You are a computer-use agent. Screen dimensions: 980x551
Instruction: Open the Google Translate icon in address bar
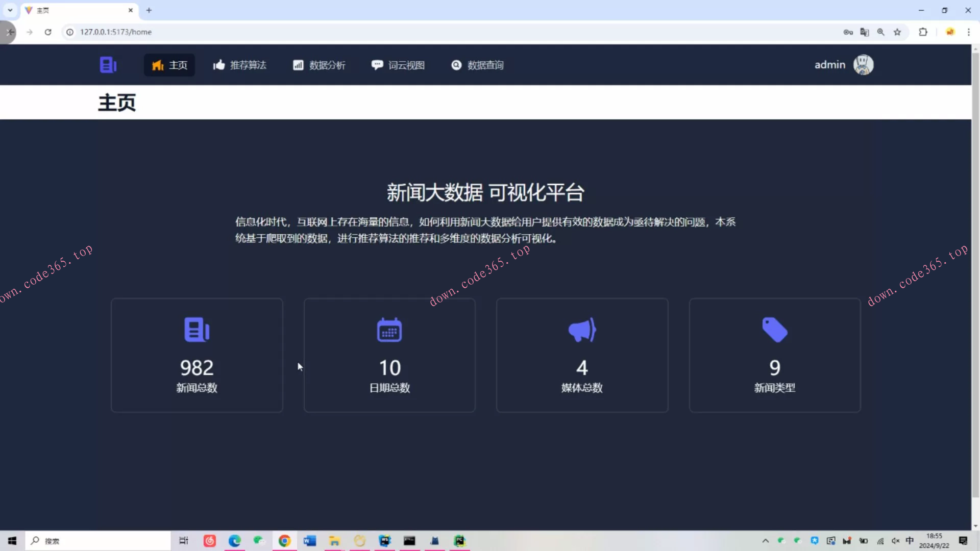[865, 32]
